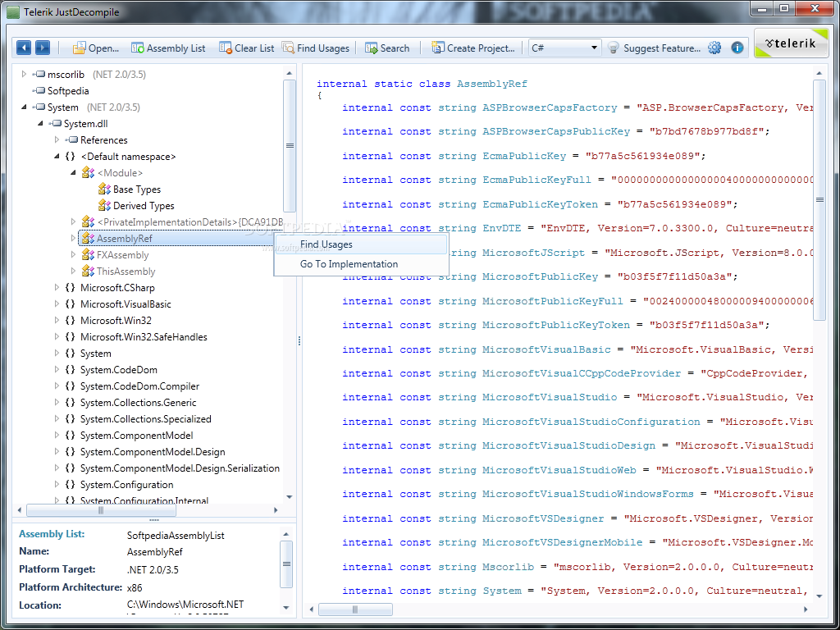This screenshot has height=630, width=840.
Task: Click the mscorlib assembly icon
Action: point(39,74)
